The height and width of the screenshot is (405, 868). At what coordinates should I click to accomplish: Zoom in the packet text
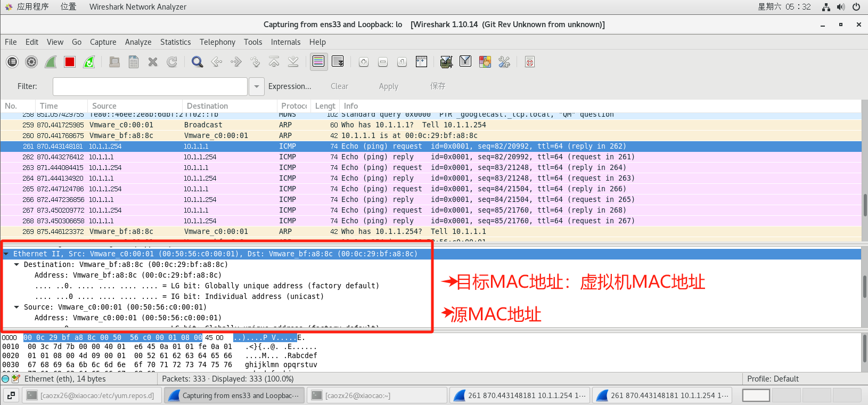[x=364, y=62]
